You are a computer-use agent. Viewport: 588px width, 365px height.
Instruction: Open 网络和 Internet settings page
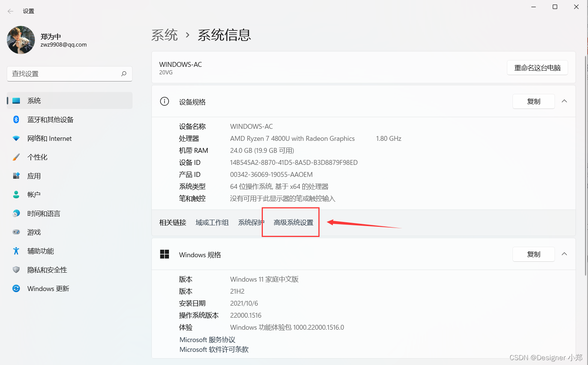point(69,138)
